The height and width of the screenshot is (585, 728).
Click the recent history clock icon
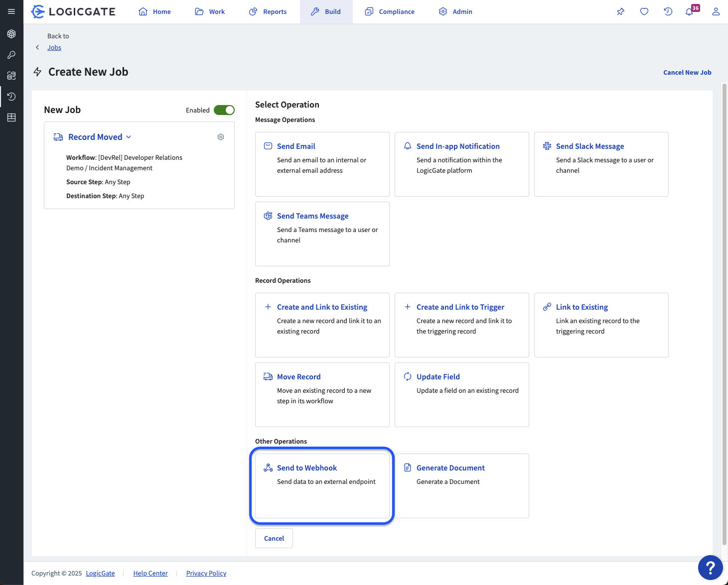(x=668, y=11)
